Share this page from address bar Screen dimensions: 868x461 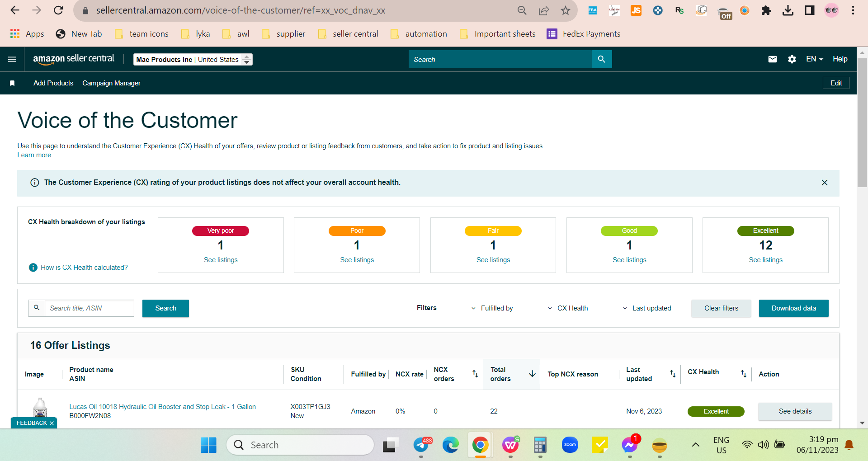(x=544, y=10)
